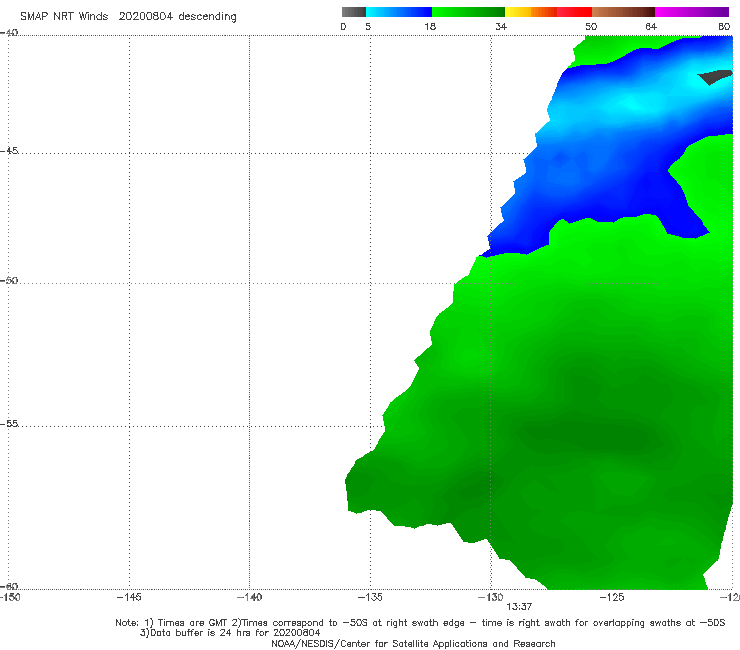Click the 'Data buffer is 24 hrs' note
740x650 pixels.
pos(230,633)
